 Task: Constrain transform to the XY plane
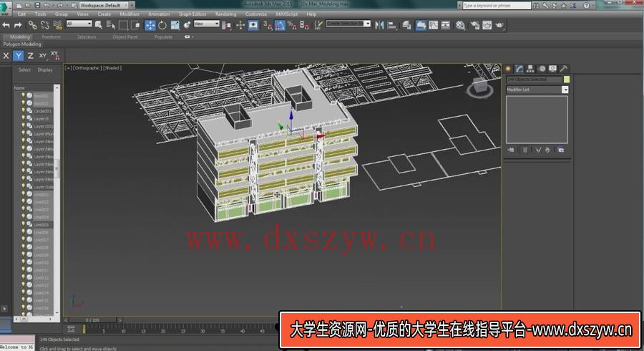43,55
